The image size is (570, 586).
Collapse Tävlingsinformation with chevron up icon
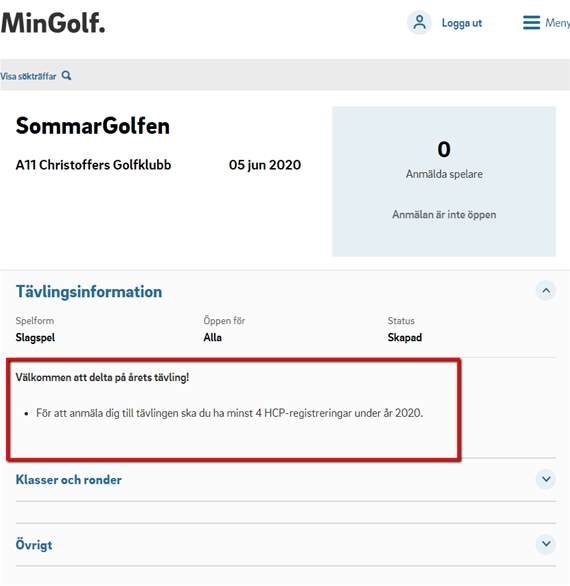(x=546, y=290)
